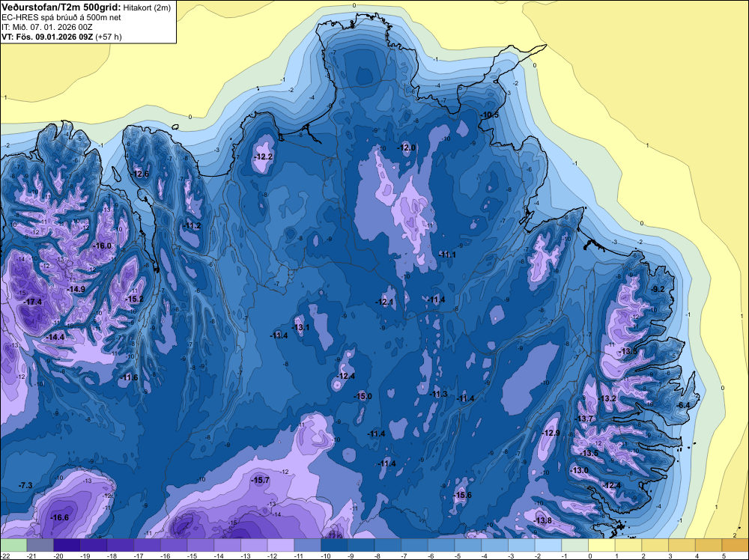Select the -16.0 temperature value
Viewport: 749px width, 560px height.
(102, 246)
